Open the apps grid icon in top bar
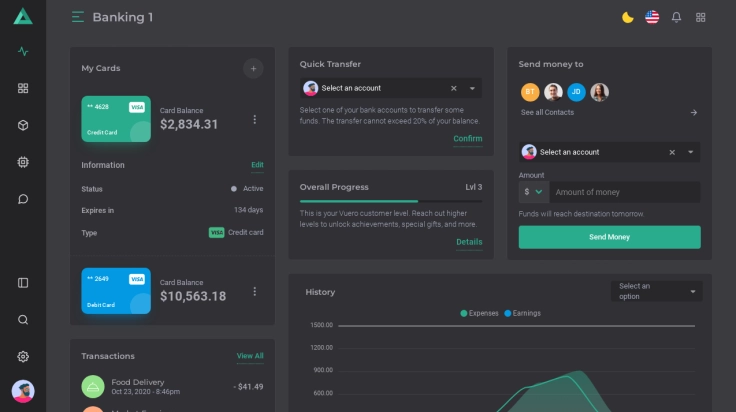Viewport: 736px width, 412px height. [x=701, y=17]
